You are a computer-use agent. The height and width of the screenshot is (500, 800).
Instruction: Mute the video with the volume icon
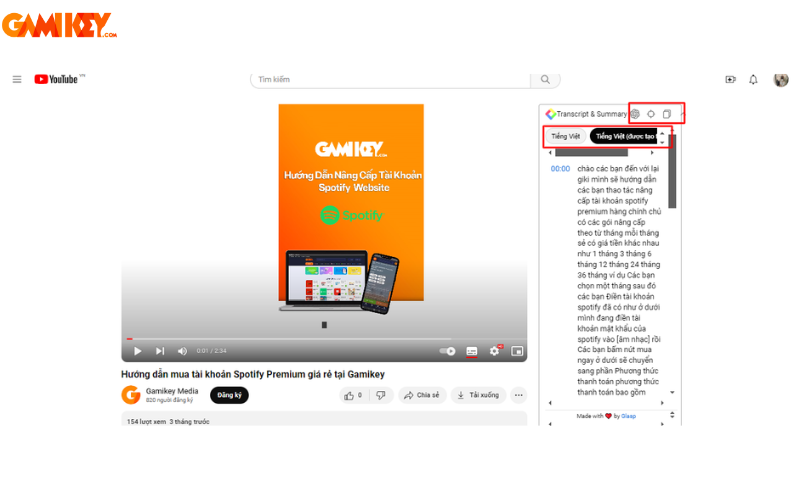click(x=182, y=351)
